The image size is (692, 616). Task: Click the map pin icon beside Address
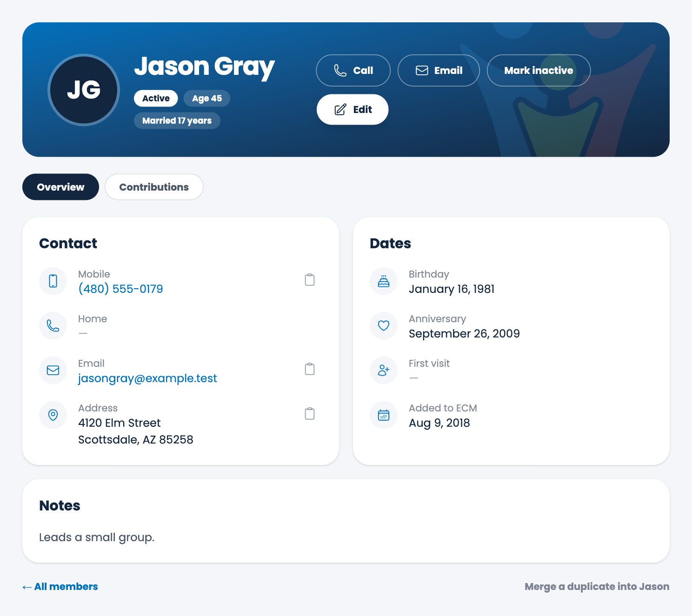pyautogui.click(x=53, y=415)
